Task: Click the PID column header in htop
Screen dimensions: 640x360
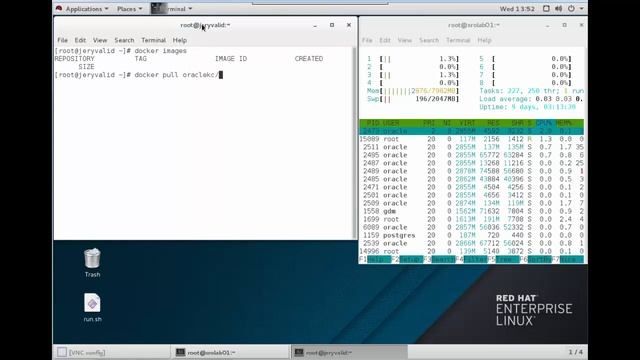Action: [373, 123]
